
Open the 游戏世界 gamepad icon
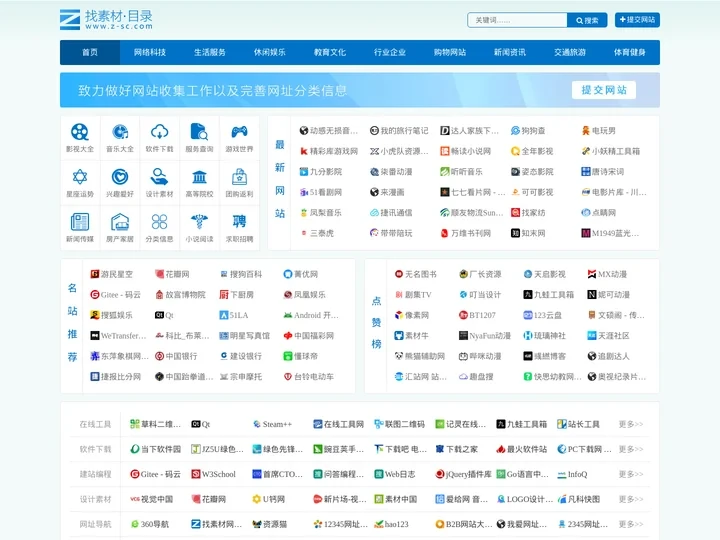pyautogui.click(x=239, y=132)
